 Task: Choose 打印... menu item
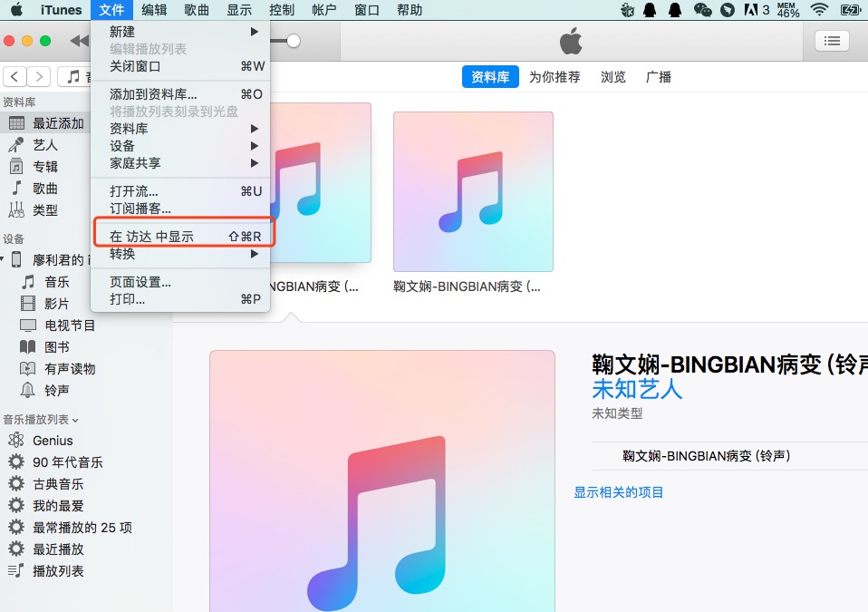point(180,299)
